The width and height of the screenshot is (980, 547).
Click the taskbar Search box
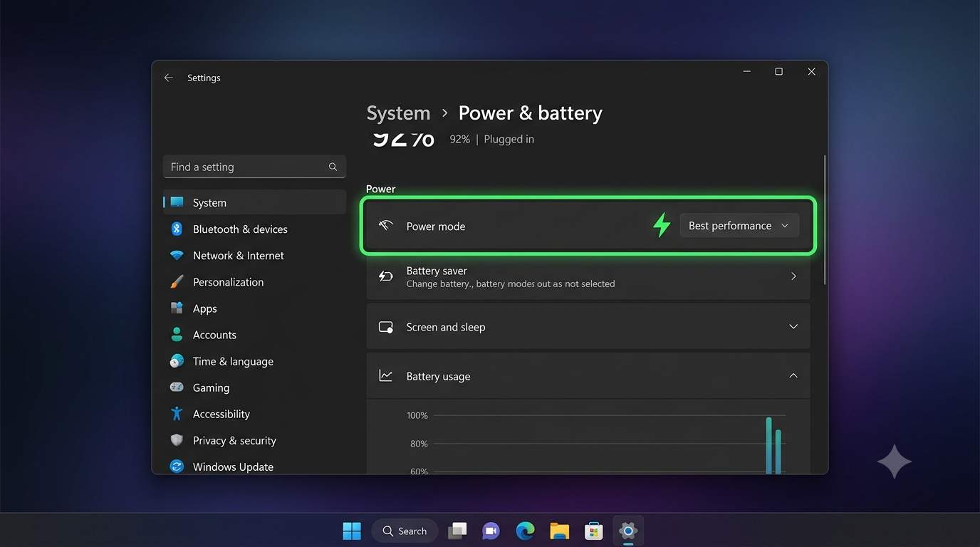click(x=405, y=531)
